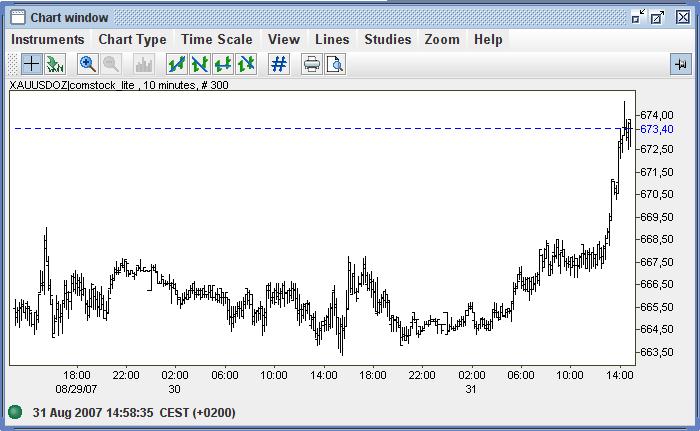
Task: Click the second green arrow line tool
Action: tap(200, 64)
